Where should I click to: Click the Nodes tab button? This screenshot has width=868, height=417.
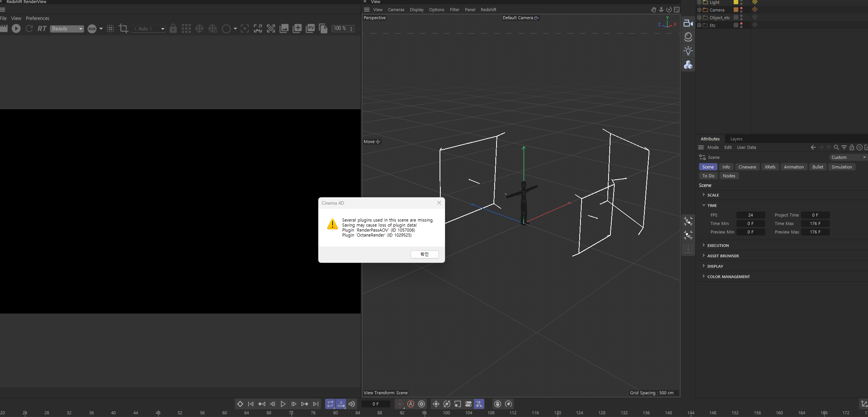[729, 176]
